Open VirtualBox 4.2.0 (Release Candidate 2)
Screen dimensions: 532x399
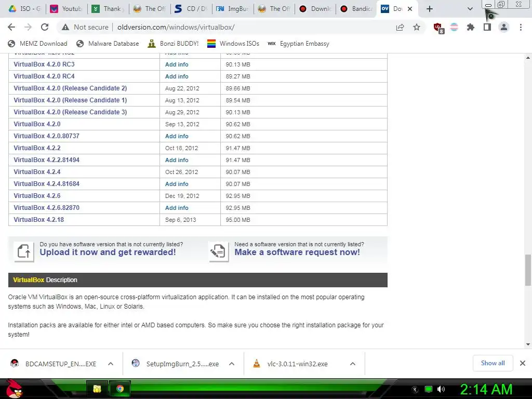(70, 88)
